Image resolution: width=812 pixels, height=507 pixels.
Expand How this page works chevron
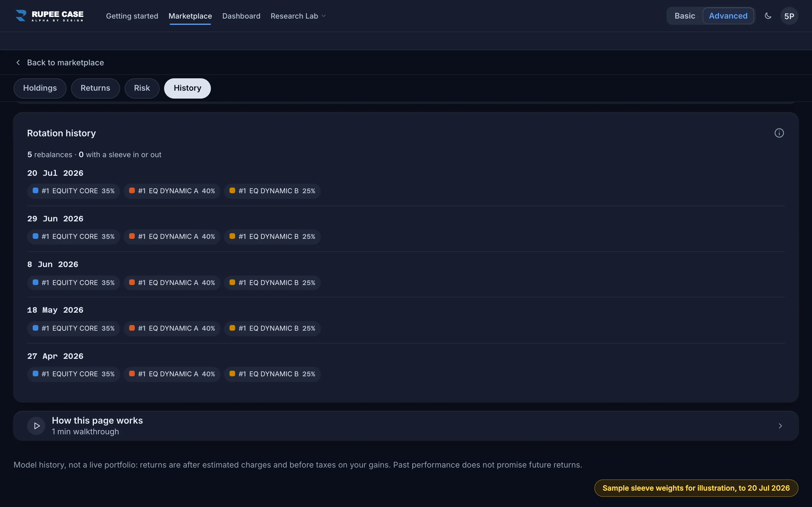pos(780,426)
